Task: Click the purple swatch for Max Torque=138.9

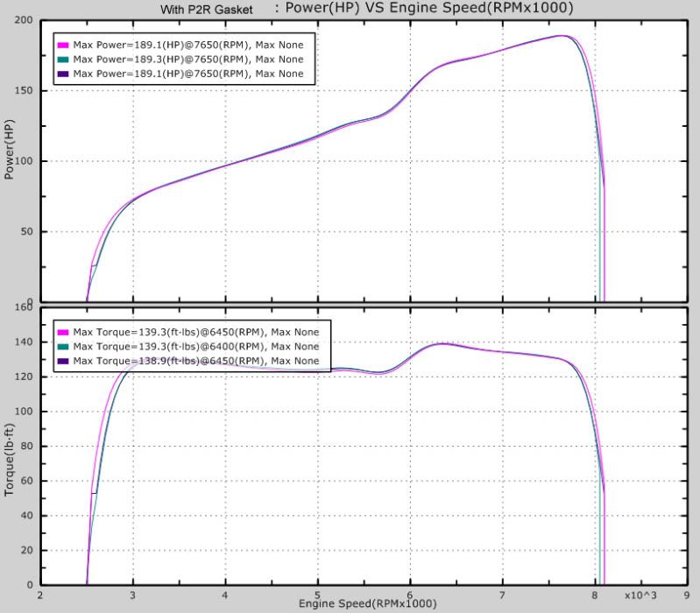Action: tap(63, 361)
